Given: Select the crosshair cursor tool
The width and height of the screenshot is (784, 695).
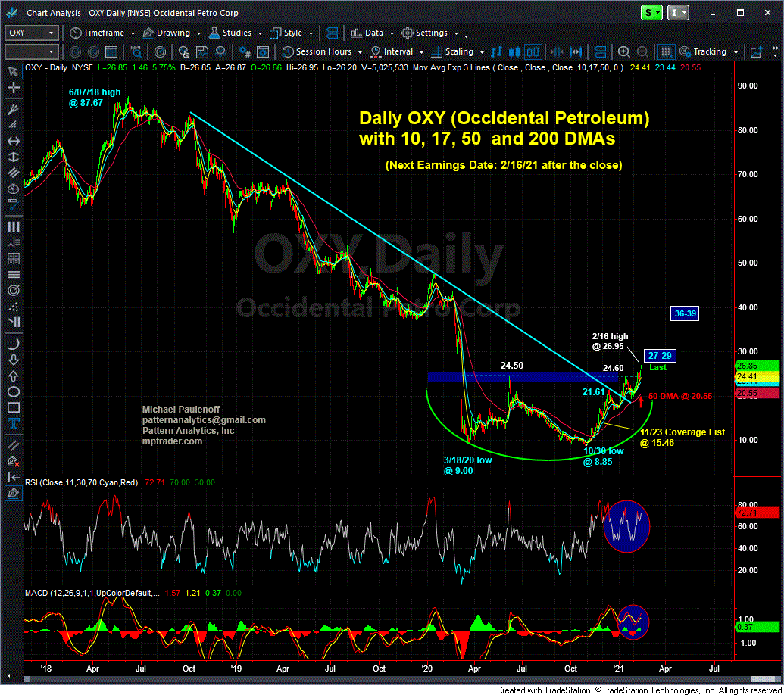Looking at the screenshot, I should click(x=13, y=88).
